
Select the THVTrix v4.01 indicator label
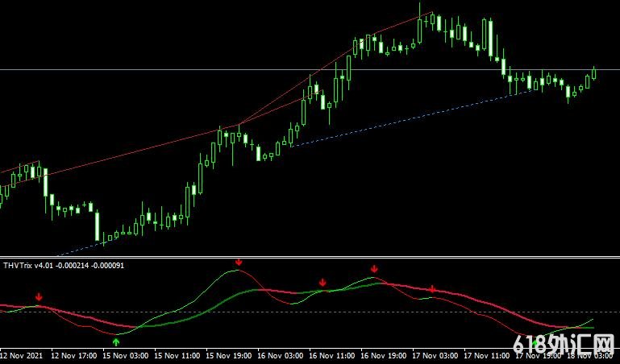(64, 266)
